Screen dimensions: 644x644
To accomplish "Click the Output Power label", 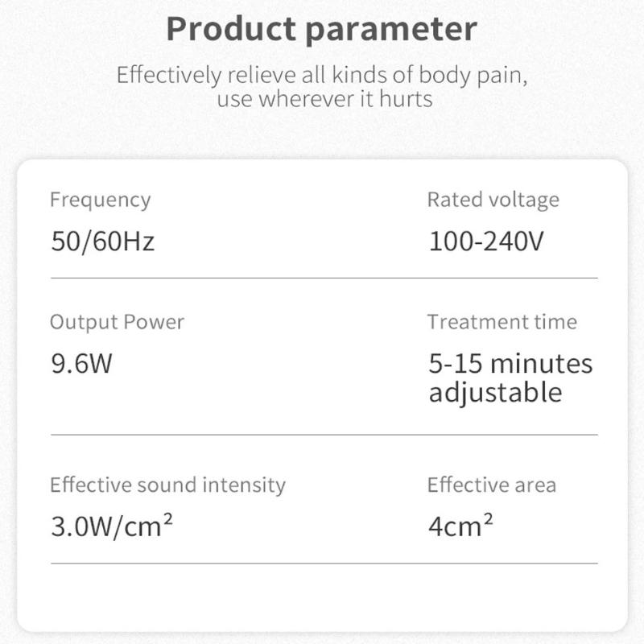I will click(117, 322).
